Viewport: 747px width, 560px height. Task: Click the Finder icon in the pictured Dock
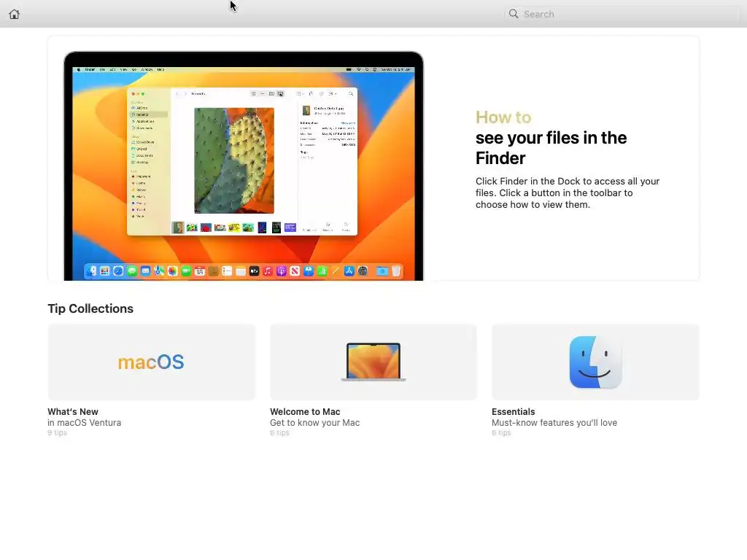(x=91, y=271)
